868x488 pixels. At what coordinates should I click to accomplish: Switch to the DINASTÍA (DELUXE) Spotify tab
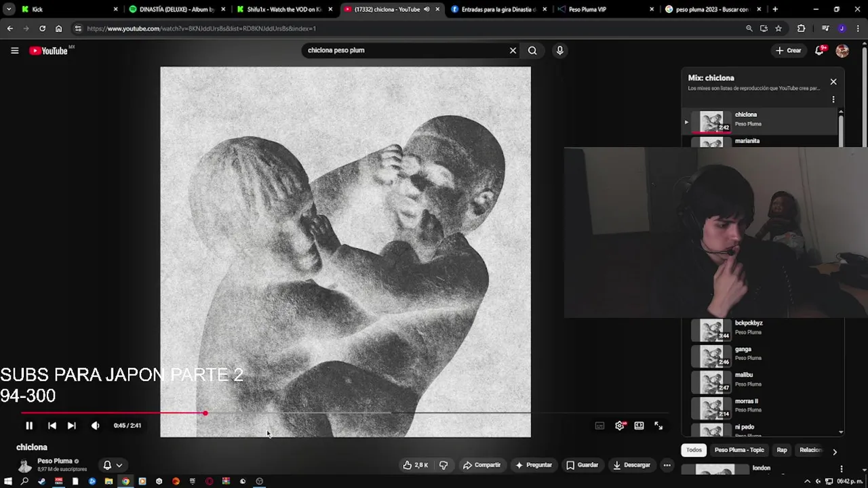click(x=176, y=9)
